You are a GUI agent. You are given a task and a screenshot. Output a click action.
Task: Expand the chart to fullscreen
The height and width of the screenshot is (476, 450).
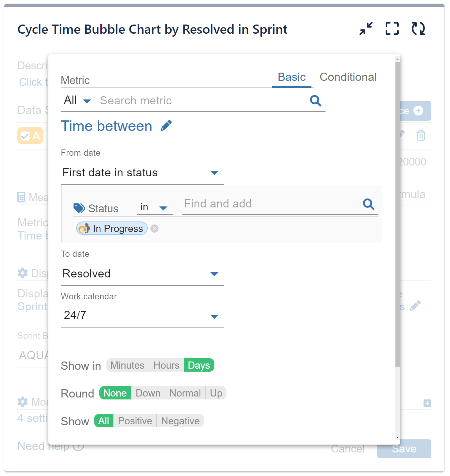(392, 29)
